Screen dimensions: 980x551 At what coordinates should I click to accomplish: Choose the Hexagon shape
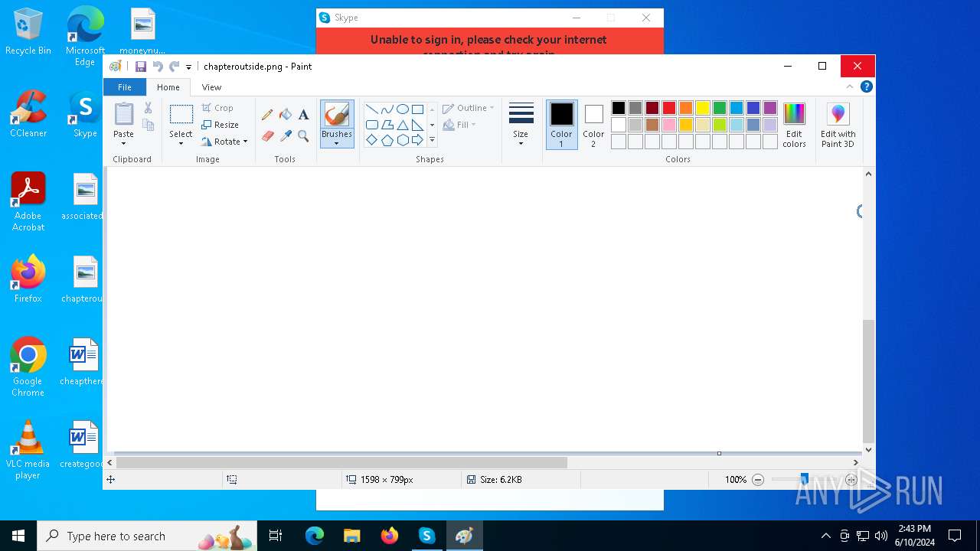pos(402,140)
